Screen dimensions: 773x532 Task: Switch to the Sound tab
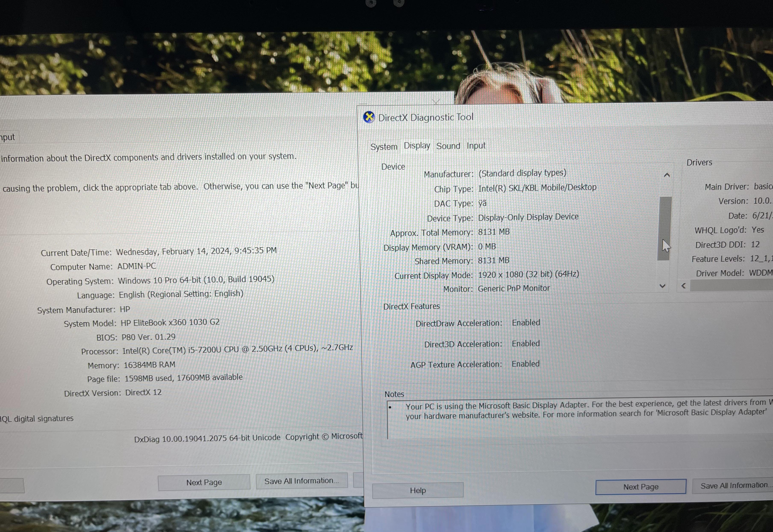[x=448, y=146]
